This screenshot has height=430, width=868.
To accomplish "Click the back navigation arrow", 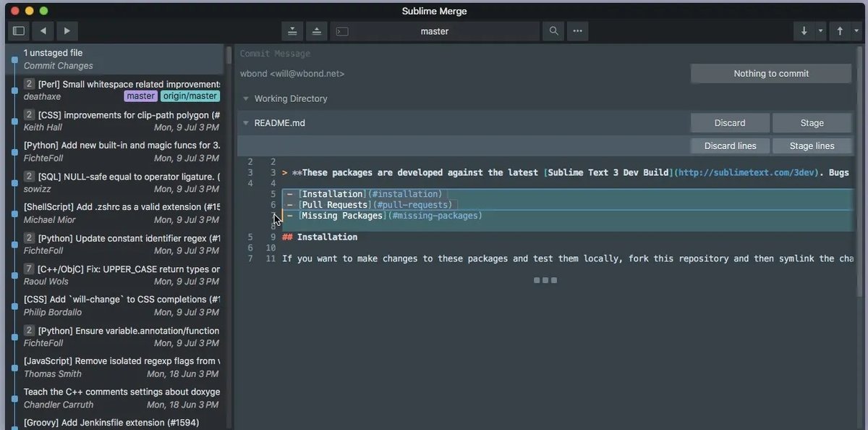I will tap(43, 30).
